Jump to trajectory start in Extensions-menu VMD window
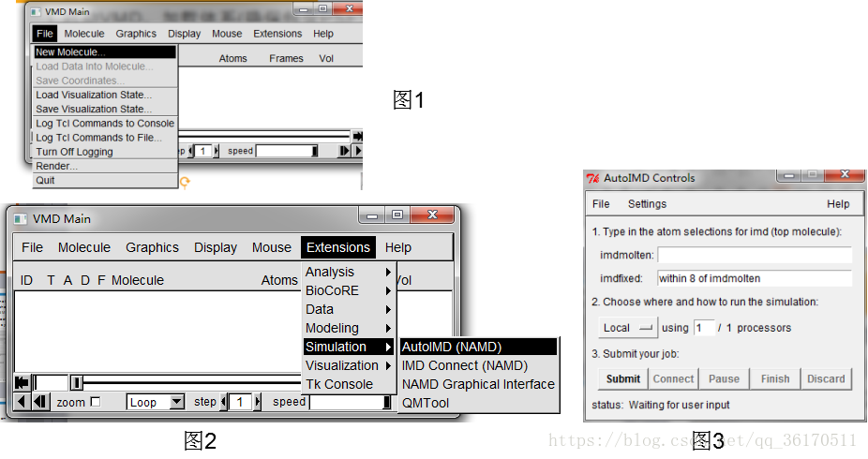This screenshot has height=459, width=868. [x=22, y=382]
